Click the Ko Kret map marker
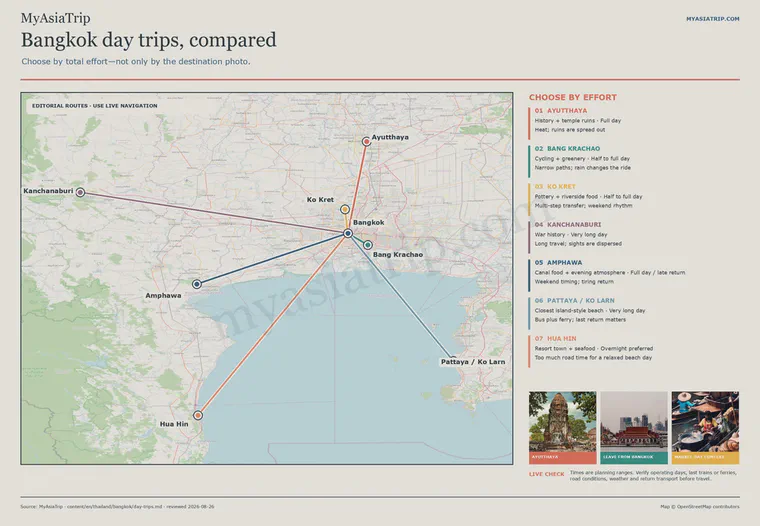Viewport: 760px width, 526px height. 345,209
